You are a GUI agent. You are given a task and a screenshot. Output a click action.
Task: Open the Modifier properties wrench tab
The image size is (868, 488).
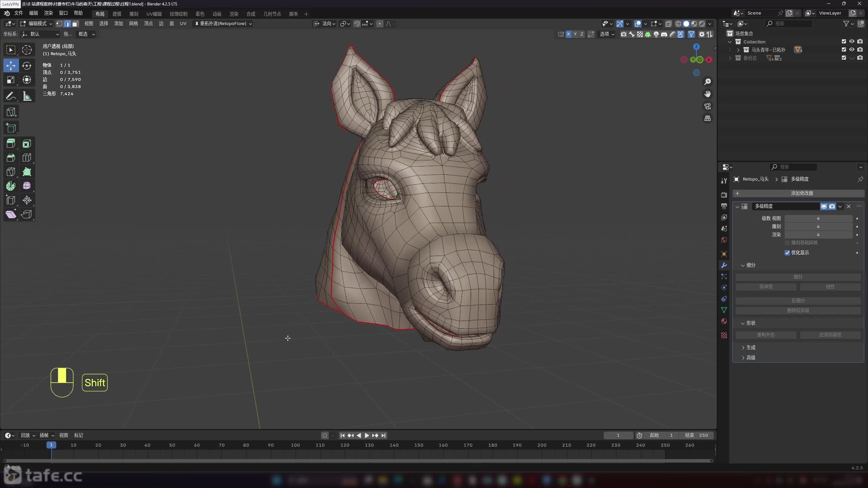coord(724,265)
